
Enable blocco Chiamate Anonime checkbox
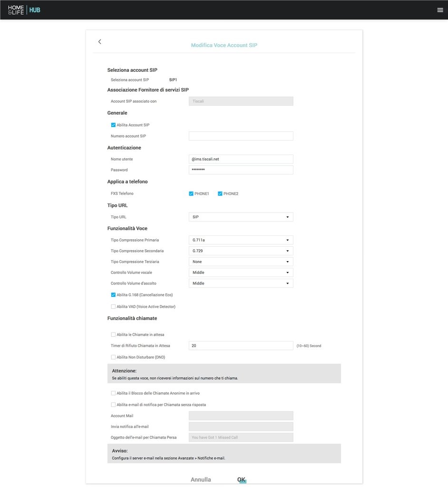click(113, 393)
